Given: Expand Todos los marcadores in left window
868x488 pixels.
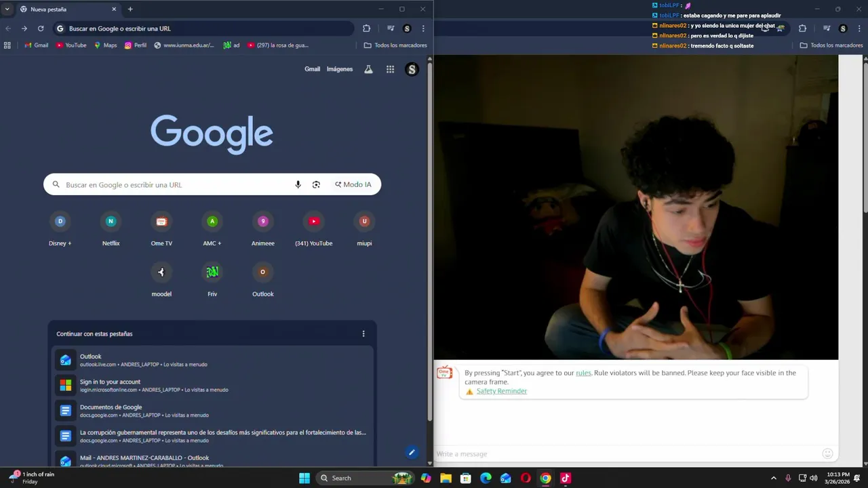Looking at the screenshot, I should click(395, 45).
